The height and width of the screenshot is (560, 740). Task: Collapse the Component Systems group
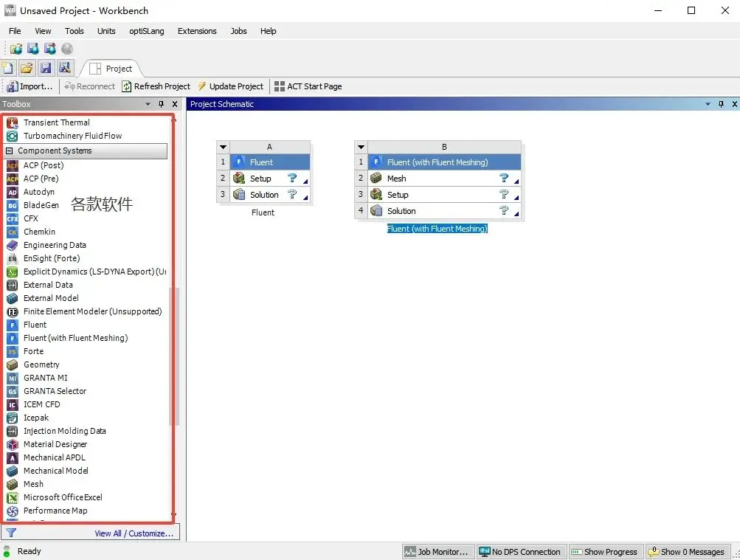9,151
